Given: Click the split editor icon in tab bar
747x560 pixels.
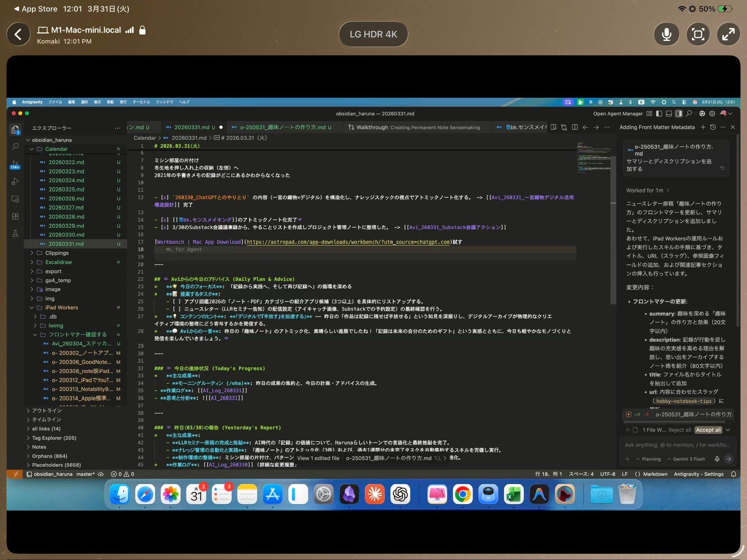Looking at the screenshot, I should point(575,127).
